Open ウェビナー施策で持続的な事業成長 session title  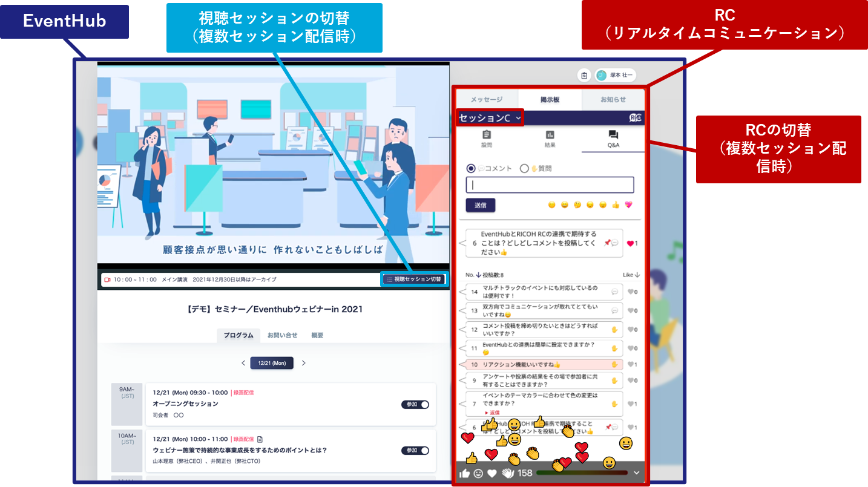point(240,450)
